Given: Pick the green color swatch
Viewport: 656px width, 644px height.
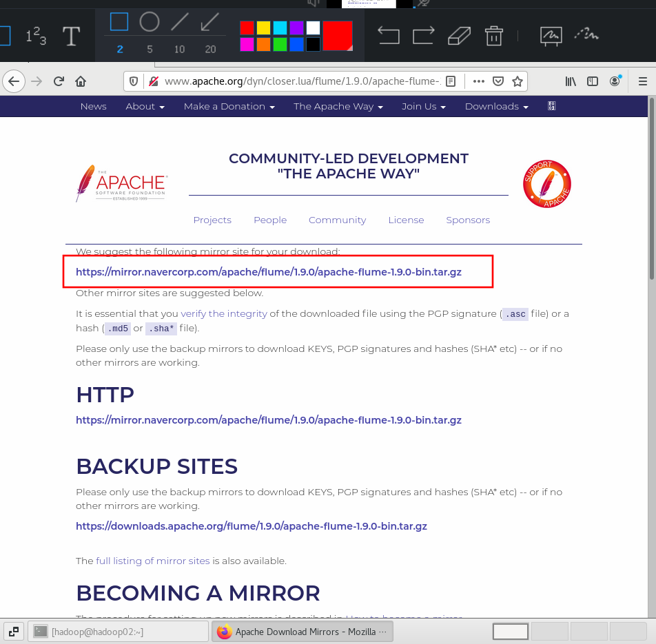Looking at the screenshot, I should [280, 44].
